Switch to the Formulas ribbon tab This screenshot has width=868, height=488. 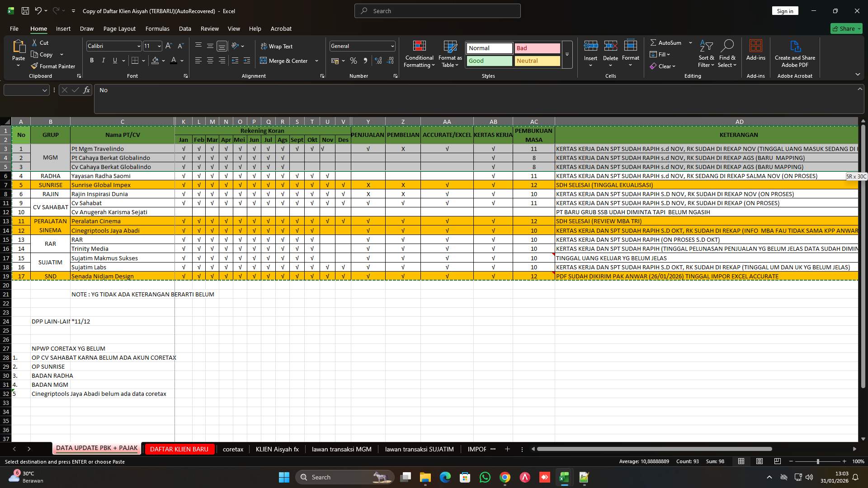pos(157,28)
